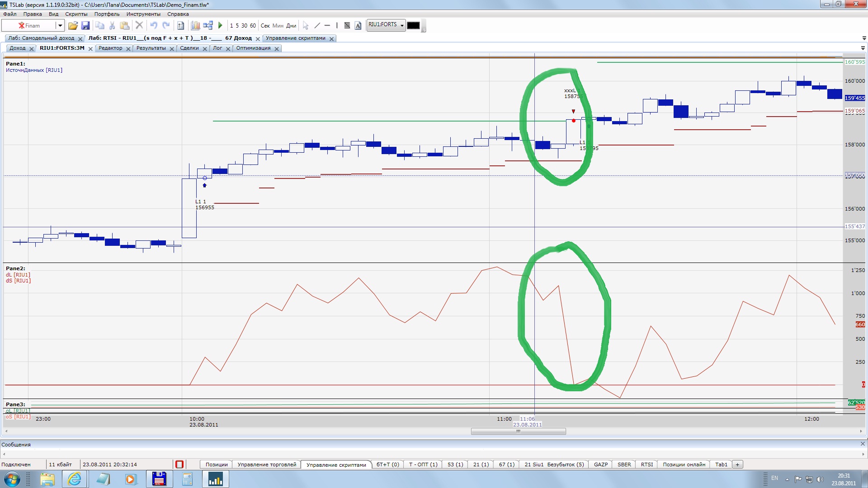Run the script with the green play arrow

click(x=220, y=26)
